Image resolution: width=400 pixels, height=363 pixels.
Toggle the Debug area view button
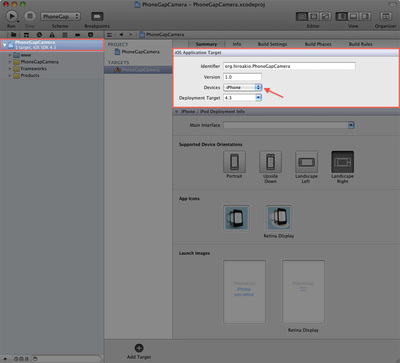click(x=353, y=16)
